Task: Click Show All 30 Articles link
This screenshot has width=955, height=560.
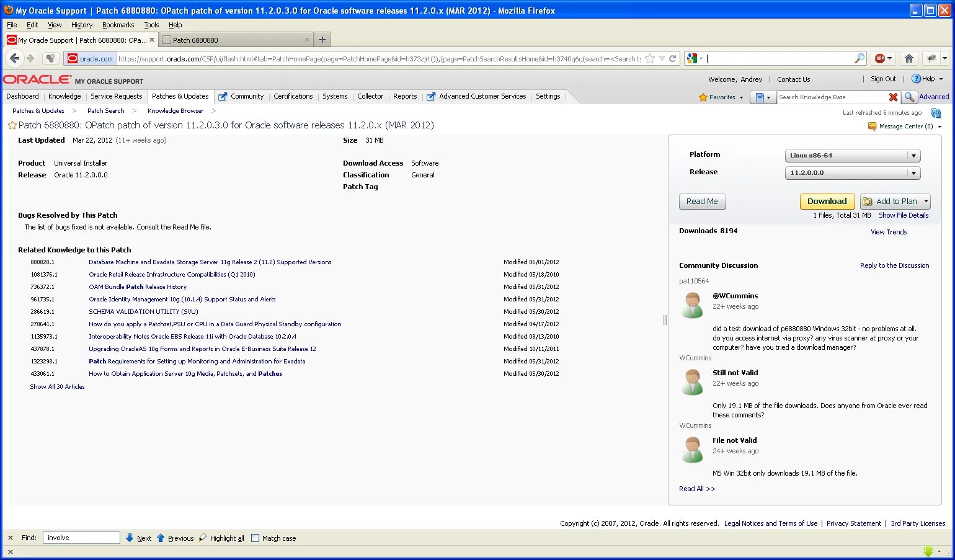Action: coord(57,386)
